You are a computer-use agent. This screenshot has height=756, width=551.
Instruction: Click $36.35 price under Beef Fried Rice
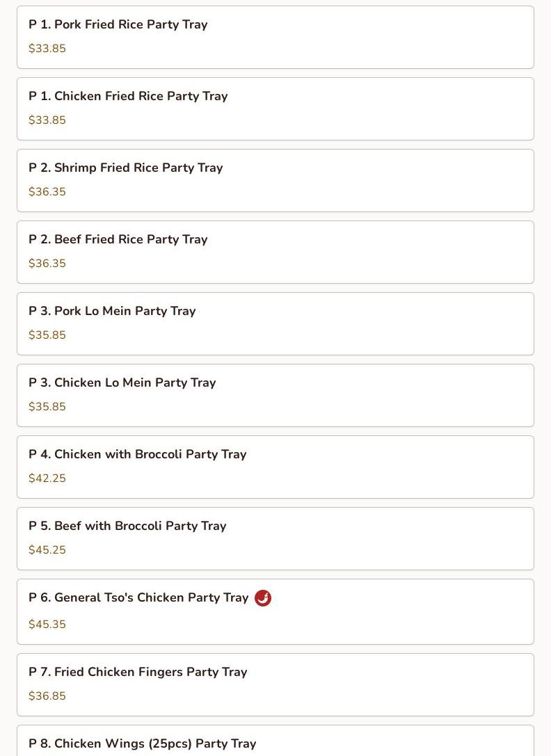47,264
